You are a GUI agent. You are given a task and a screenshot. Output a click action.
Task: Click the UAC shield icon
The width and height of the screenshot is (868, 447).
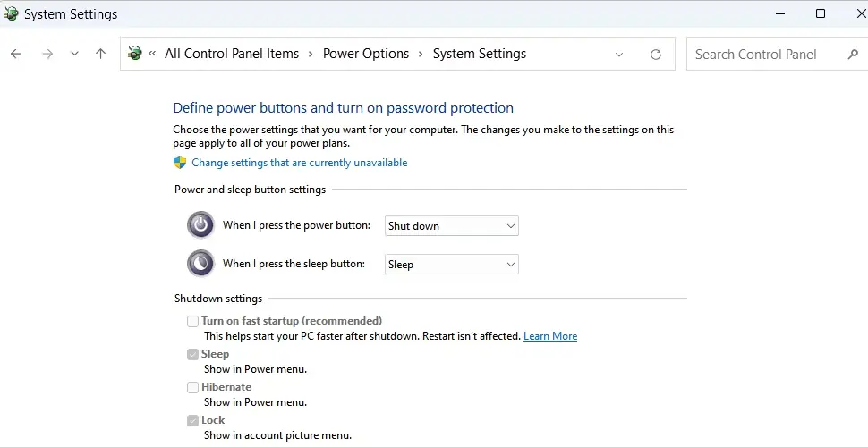(179, 163)
